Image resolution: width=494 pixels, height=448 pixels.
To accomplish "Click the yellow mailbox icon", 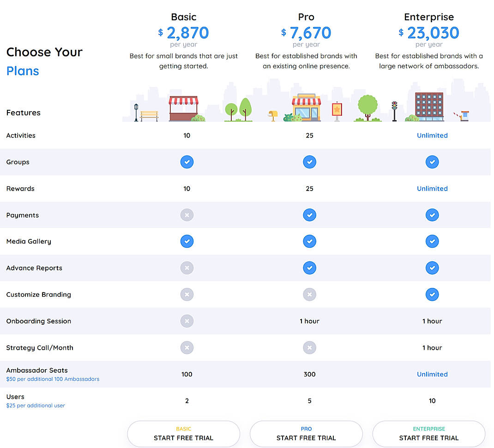I will tap(272, 113).
